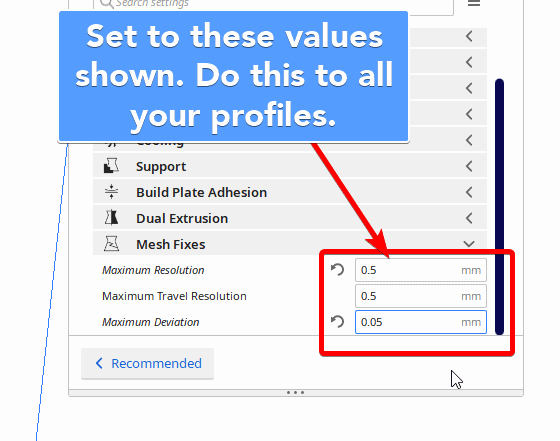Expand the Support settings section
This screenshot has height=441, width=560.
coord(469,166)
